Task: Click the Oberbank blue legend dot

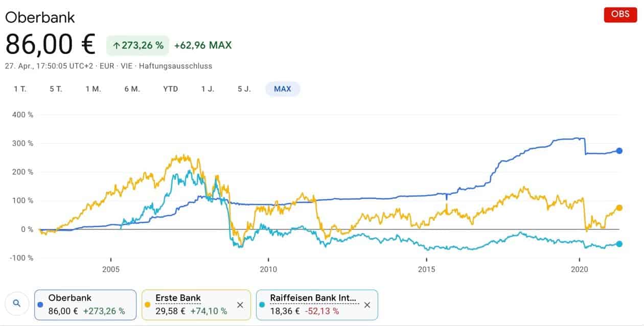Action: pos(40,305)
